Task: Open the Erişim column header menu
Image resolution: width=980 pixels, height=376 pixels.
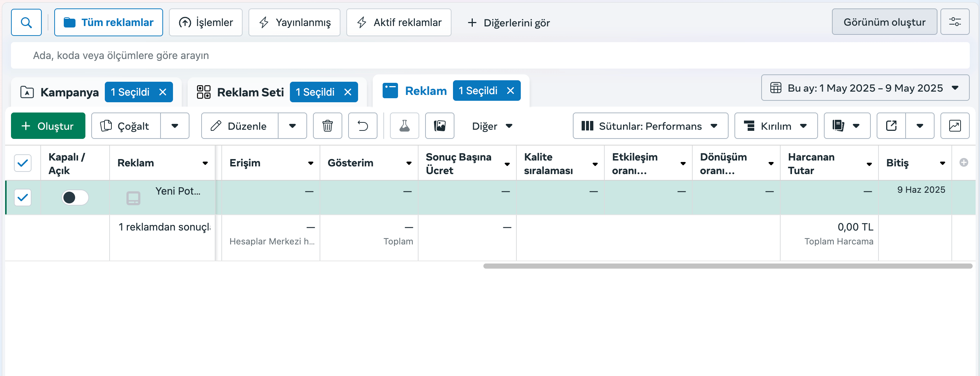Action: (311, 163)
